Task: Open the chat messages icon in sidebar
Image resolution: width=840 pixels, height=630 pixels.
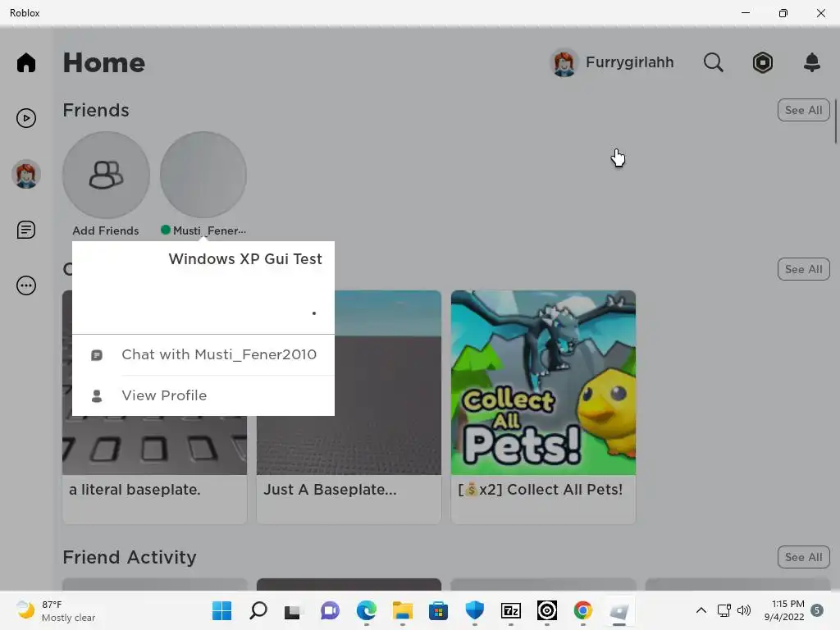Action: point(25,230)
